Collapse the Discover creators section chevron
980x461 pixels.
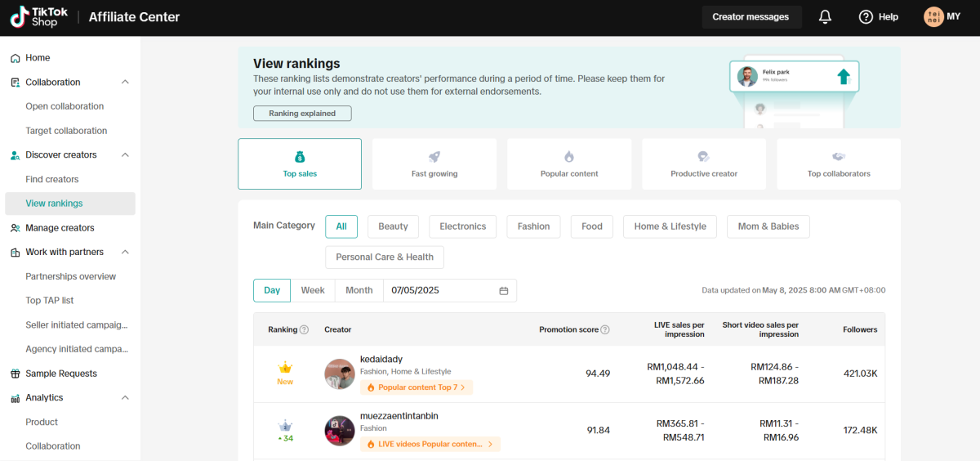125,155
